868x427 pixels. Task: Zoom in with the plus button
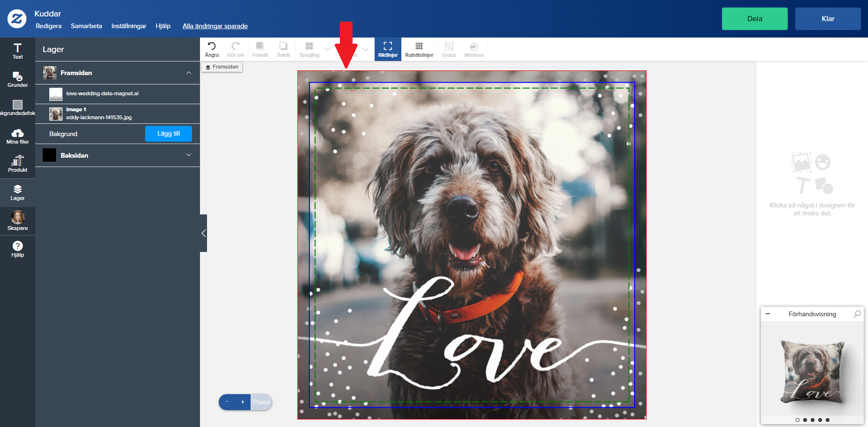(243, 402)
